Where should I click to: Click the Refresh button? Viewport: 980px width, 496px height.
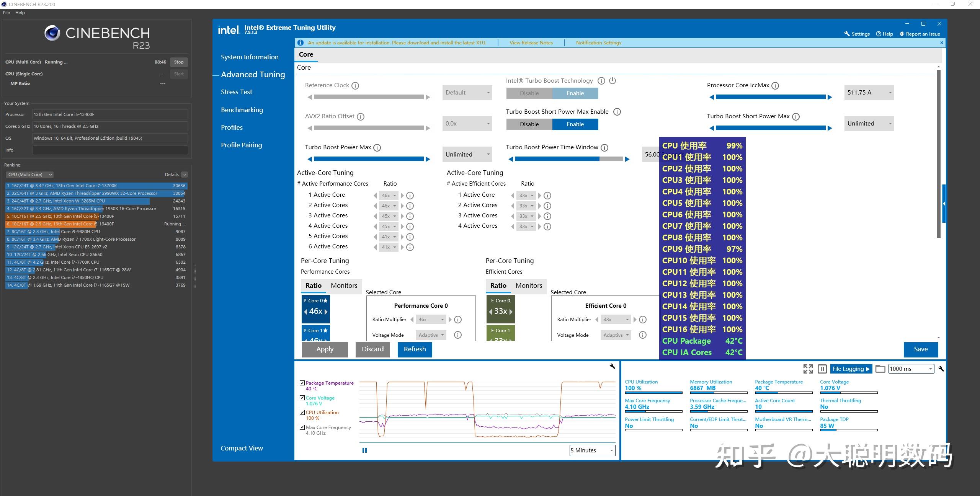(x=415, y=349)
